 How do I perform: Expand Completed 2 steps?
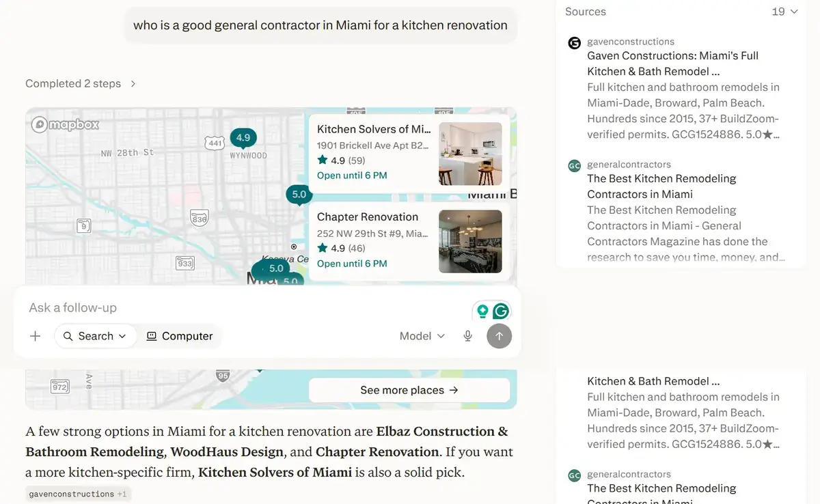81,83
